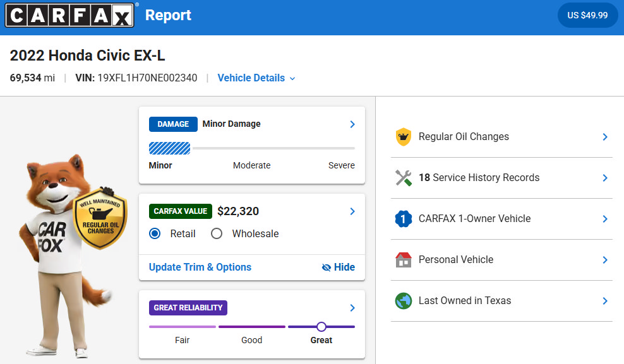The width and height of the screenshot is (624, 364).
Task: Click the Fair reliability segment
Action: tap(183, 327)
